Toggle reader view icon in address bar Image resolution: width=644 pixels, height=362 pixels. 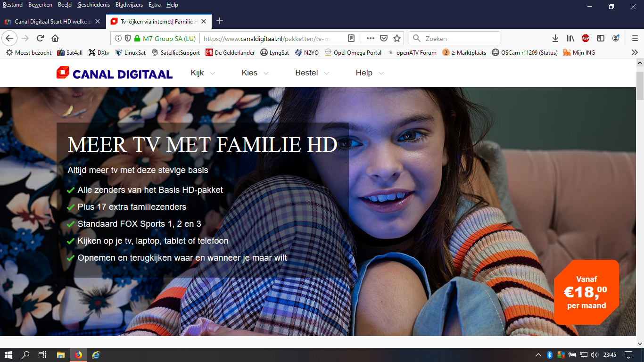coord(351,38)
